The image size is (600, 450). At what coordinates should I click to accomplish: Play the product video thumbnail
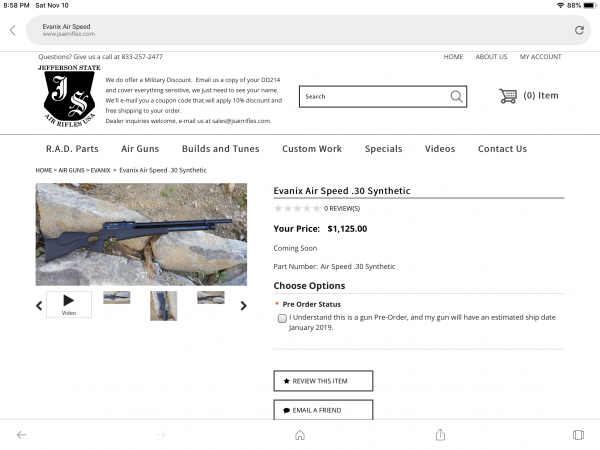pos(69,304)
